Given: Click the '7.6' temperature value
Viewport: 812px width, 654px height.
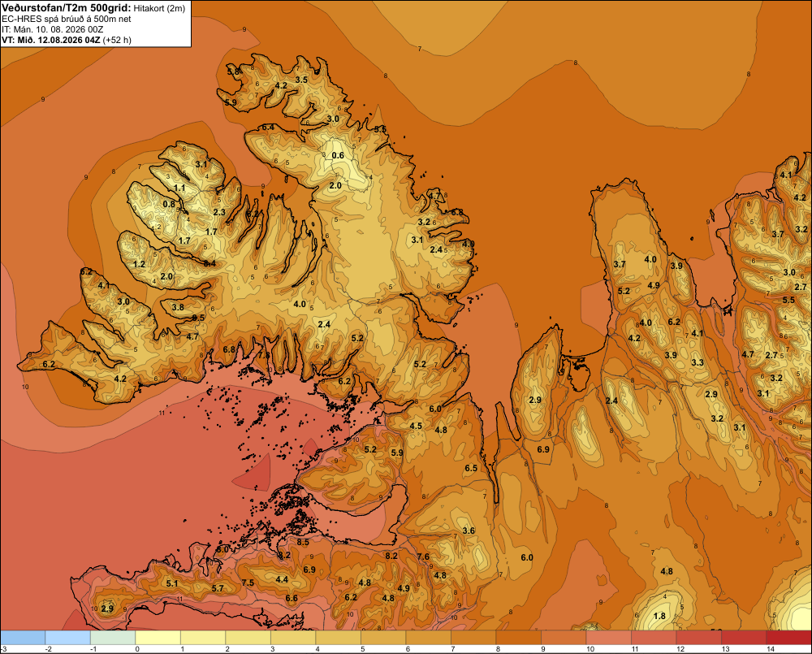Looking at the screenshot, I should 423,557.
